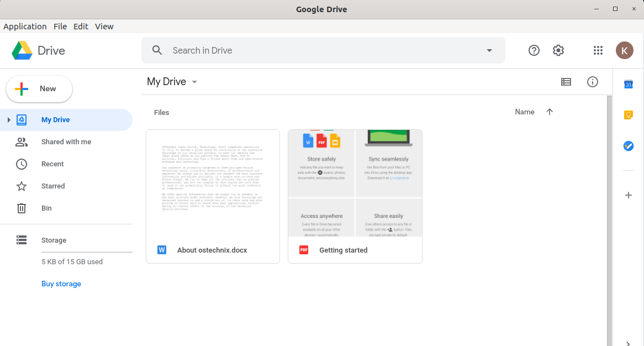This screenshot has width=644, height=346.
Task: Click the 5 KB of 15 GB used text
Action: tap(72, 262)
